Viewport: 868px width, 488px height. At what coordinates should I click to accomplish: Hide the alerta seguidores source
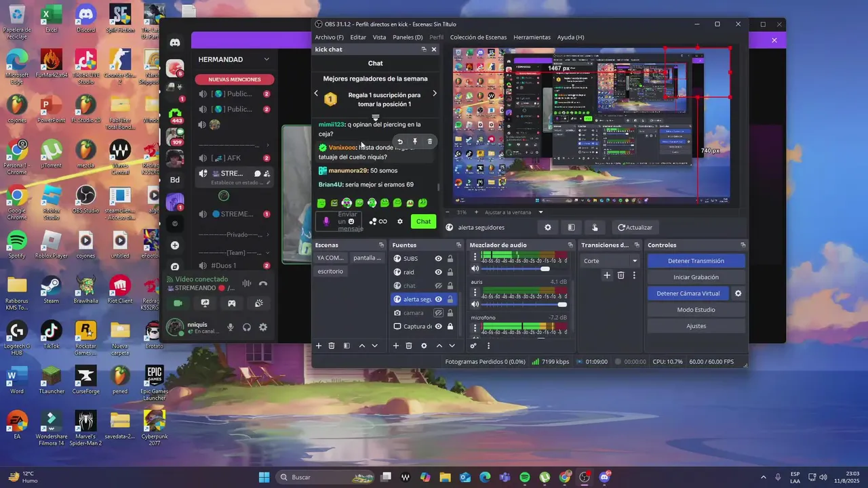tap(439, 300)
